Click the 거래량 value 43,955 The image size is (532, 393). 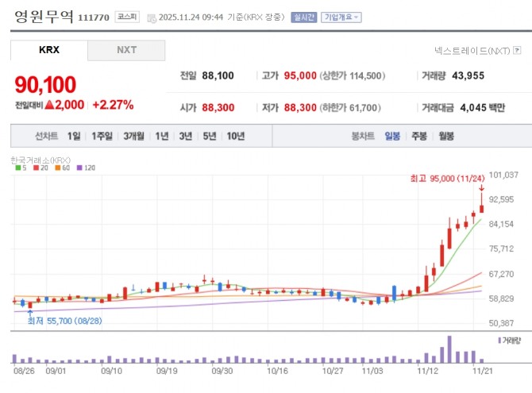click(468, 75)
